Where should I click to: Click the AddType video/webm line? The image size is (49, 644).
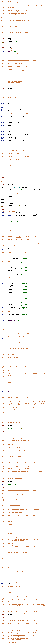click(x=11, y=111)
